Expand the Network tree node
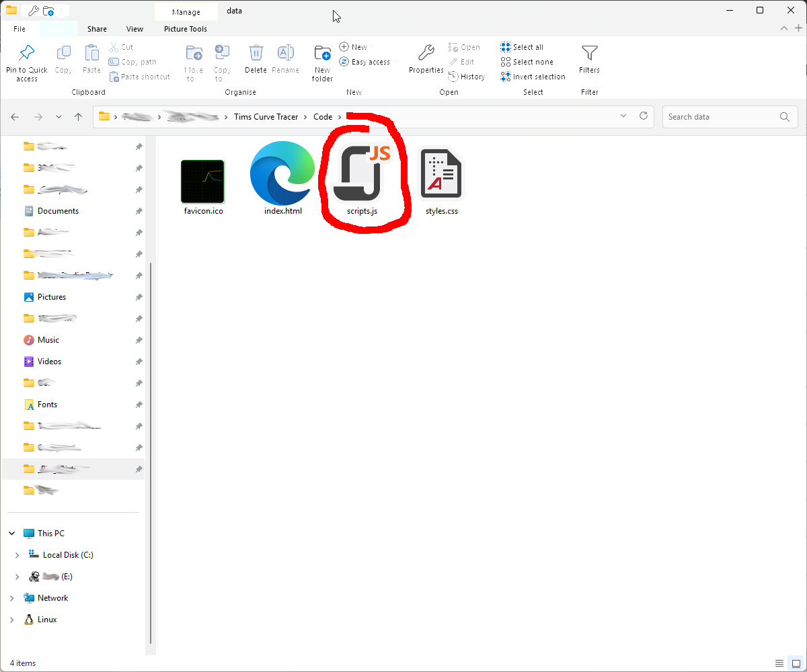The height and width of the screenshot is (672, 807). coord(11,598)
